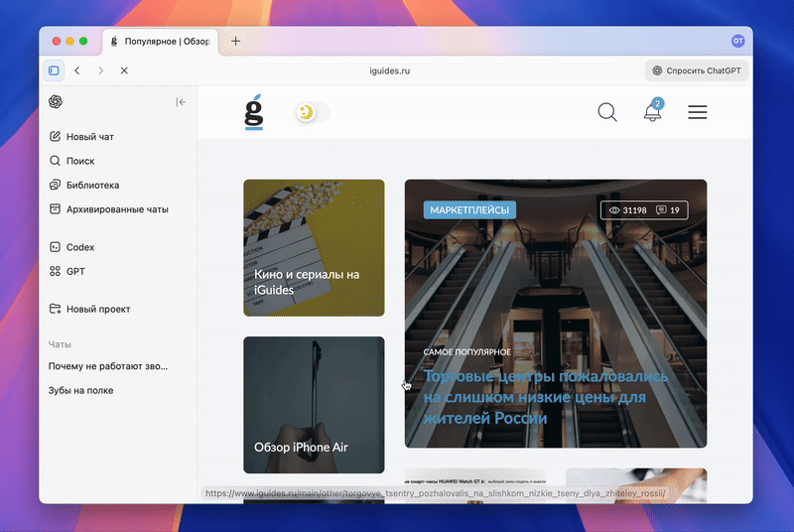Viewport: 794px width, 532px height.
Task: Open the hamburger menu
Action: coord(698,112)
